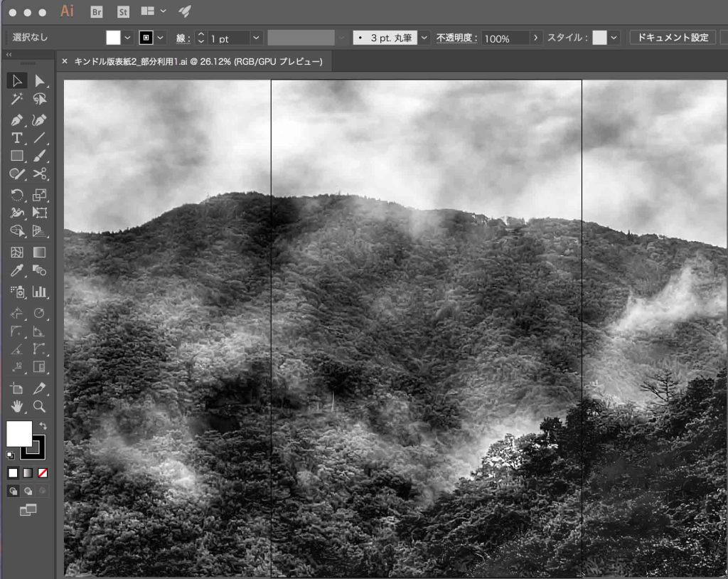Select the Zoom magnifier tool
This screenshot has height=579, width=728.
(40, 407)
